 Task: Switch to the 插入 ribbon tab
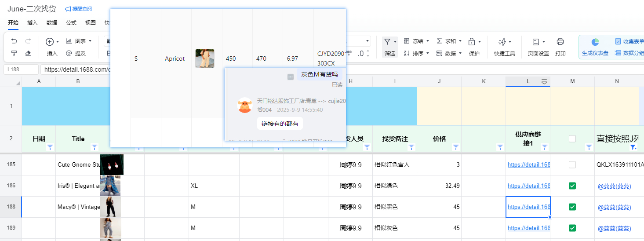32,22
